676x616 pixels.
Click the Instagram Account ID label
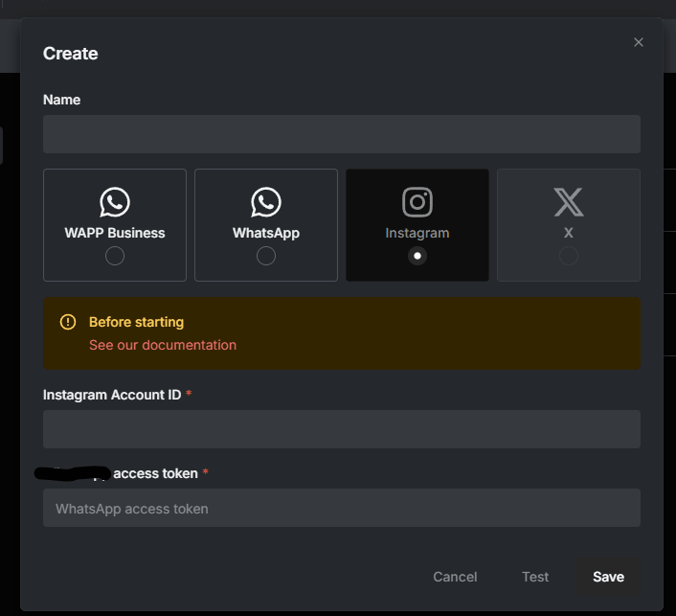(112, 395)
